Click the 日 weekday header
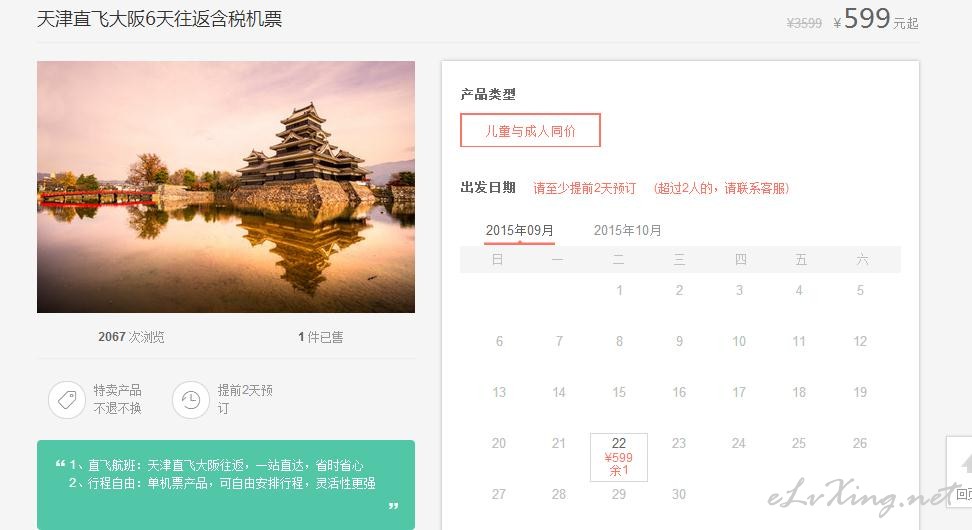Screen dimensions: 972x530 point(498,260)
